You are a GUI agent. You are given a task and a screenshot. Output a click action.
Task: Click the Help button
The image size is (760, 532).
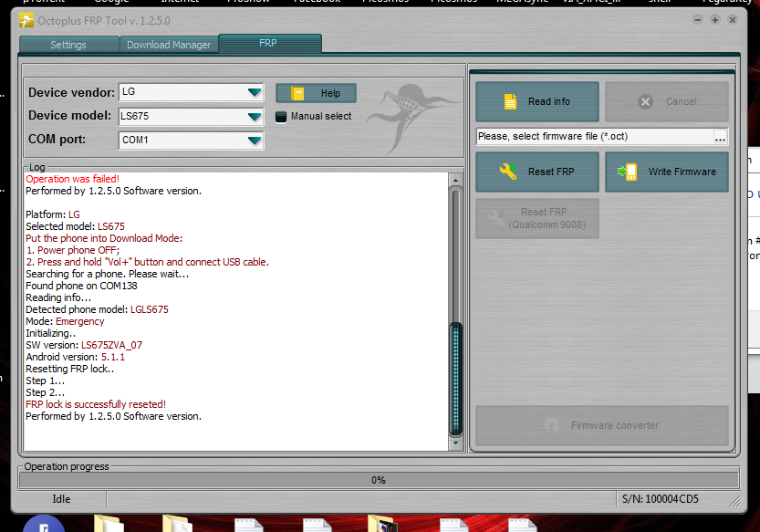[x=316, y=93]
